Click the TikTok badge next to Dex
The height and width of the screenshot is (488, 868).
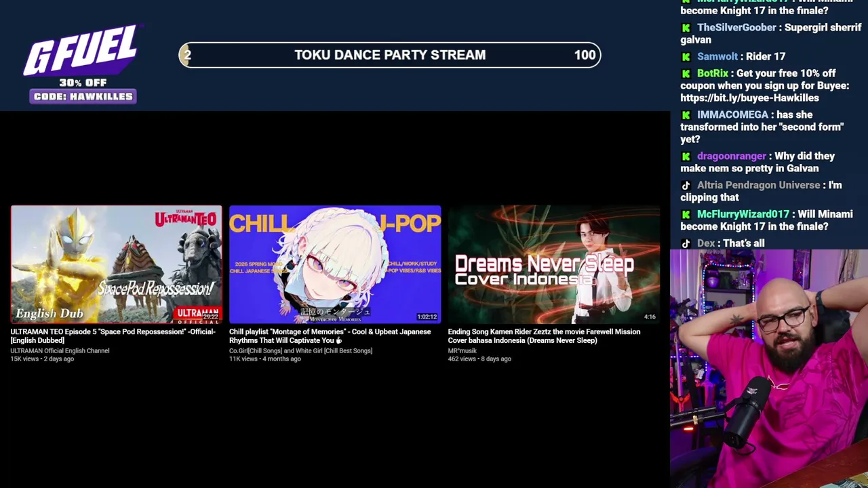tap(686, 244)
